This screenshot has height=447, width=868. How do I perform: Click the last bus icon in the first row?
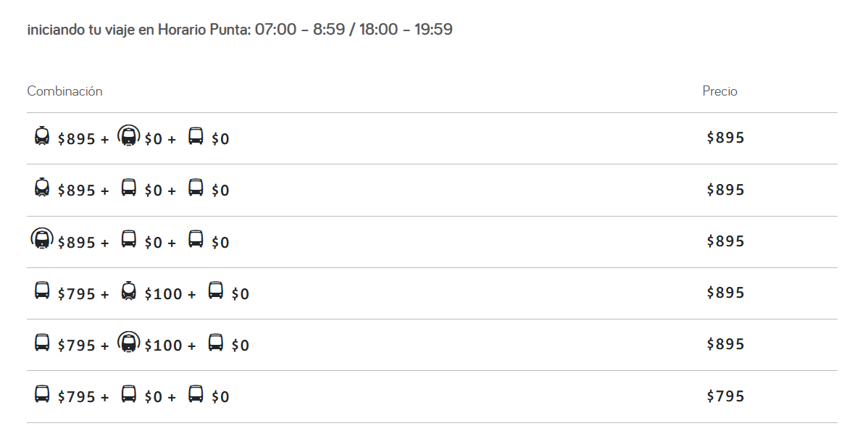click(196, 136)
